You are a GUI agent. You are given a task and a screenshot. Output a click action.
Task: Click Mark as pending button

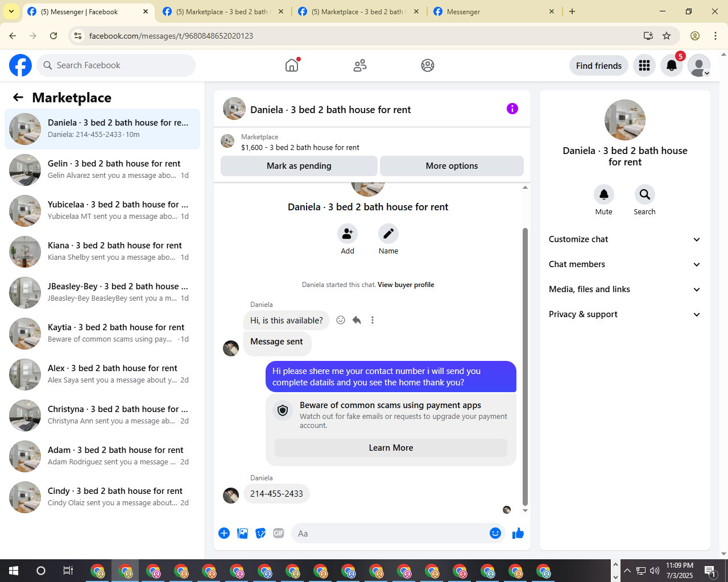click(x=299, y=166)
